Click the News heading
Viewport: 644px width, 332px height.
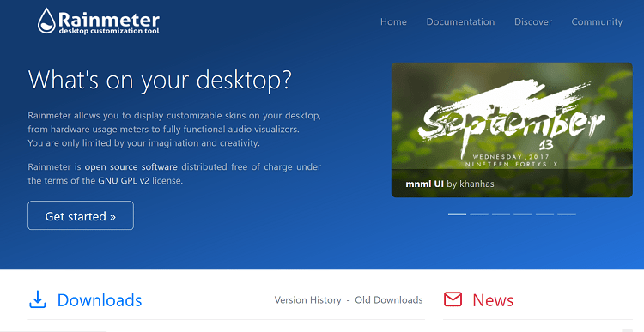pyautogui.click(x=493, y=300)
